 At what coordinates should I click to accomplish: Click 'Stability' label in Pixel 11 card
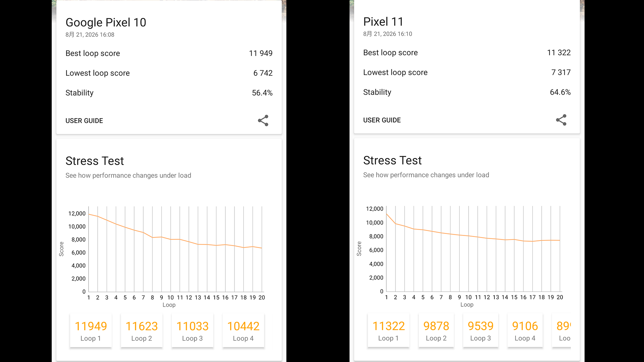[377, 92]
